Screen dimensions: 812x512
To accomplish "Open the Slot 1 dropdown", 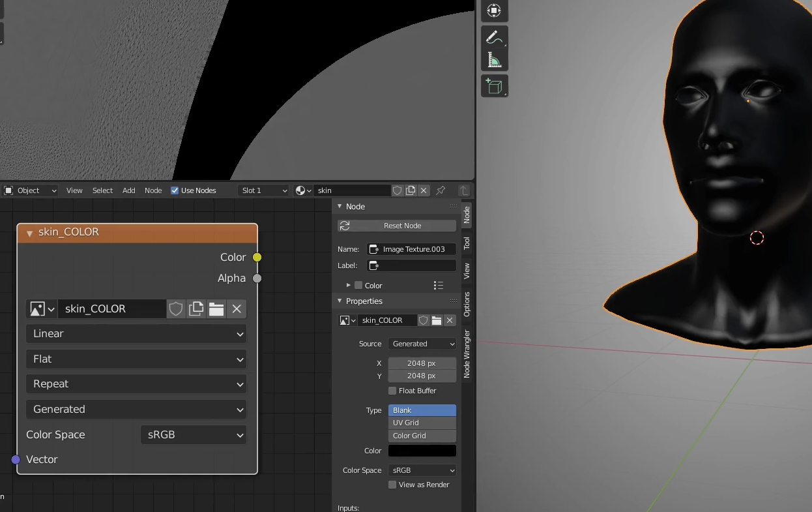I will coord(263,190).
